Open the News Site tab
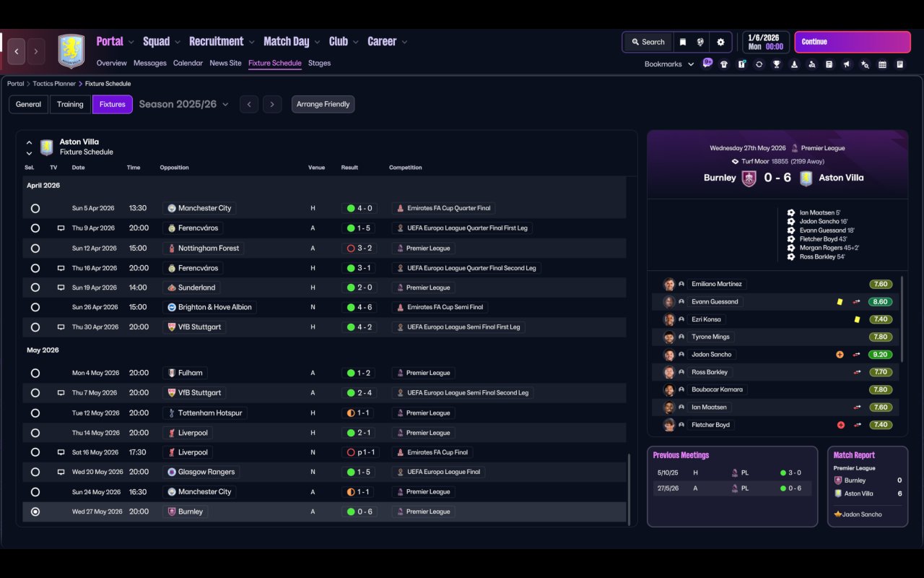 click(x=225, y=63)
